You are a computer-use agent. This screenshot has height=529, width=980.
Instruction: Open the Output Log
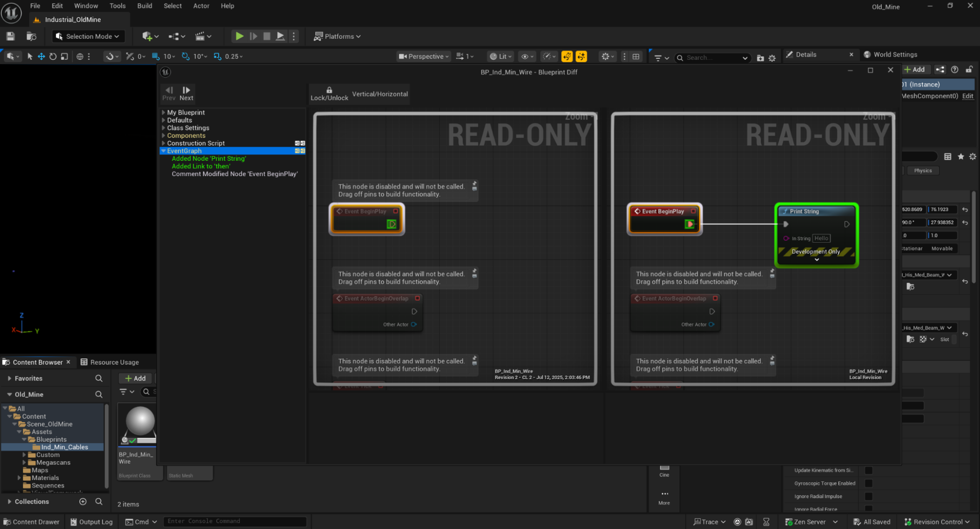tap(91, 522)
